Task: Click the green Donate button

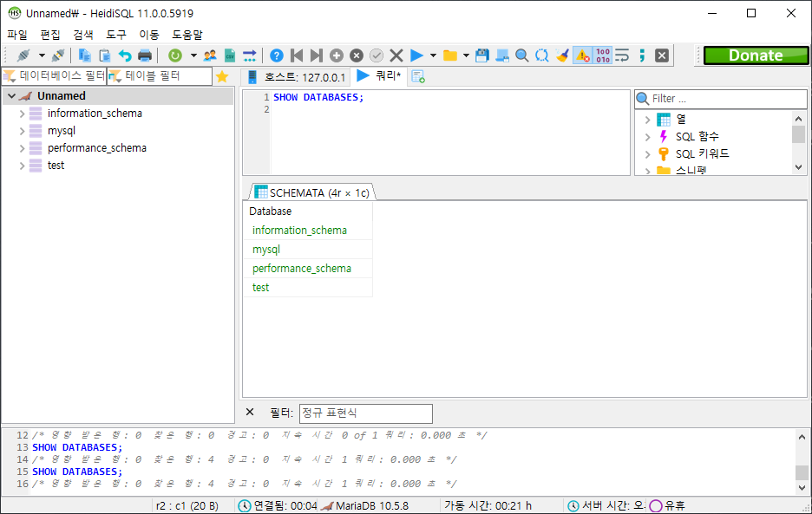Action: tap(755, 55)
